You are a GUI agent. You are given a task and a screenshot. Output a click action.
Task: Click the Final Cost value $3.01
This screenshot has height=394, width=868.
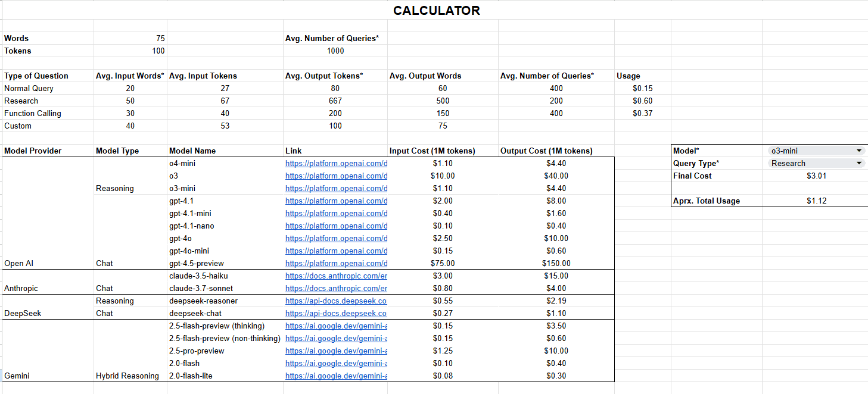[816, 176]
